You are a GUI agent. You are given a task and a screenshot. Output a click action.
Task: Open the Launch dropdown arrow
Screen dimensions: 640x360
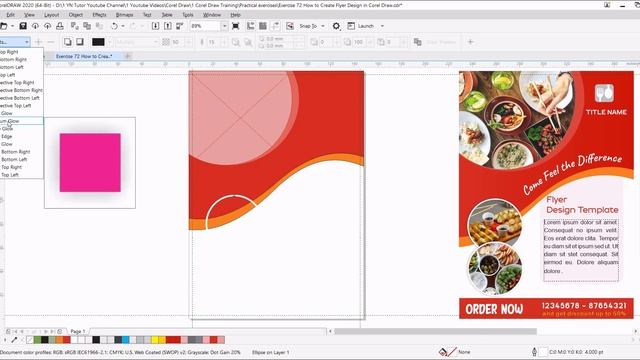pyautogui.click(x=382, y=26)
